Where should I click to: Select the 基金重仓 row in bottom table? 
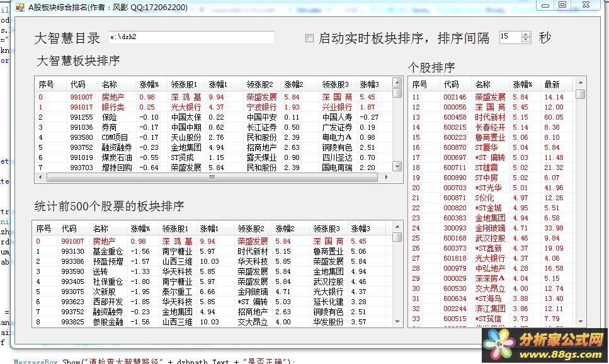click(x=213, y=251)
